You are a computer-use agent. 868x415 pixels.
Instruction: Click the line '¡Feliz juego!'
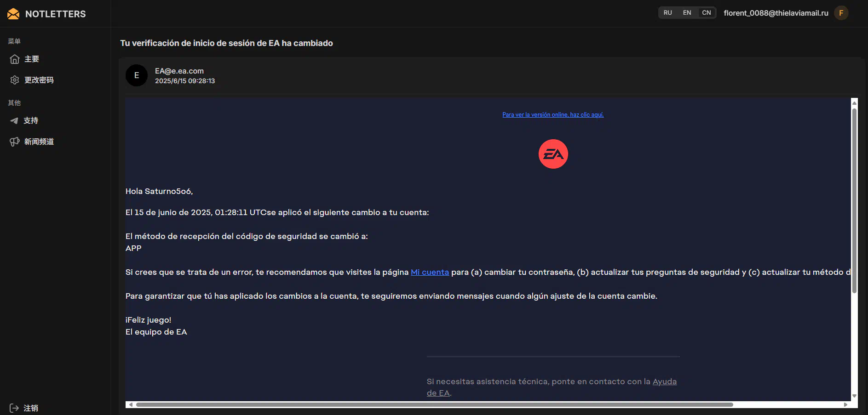pyautogui.click(x=148, y=320)
